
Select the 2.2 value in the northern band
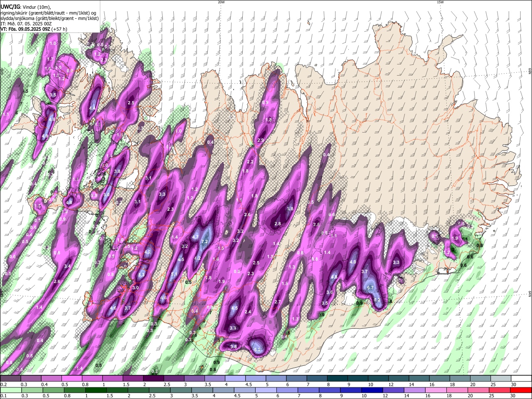point(250,162)
